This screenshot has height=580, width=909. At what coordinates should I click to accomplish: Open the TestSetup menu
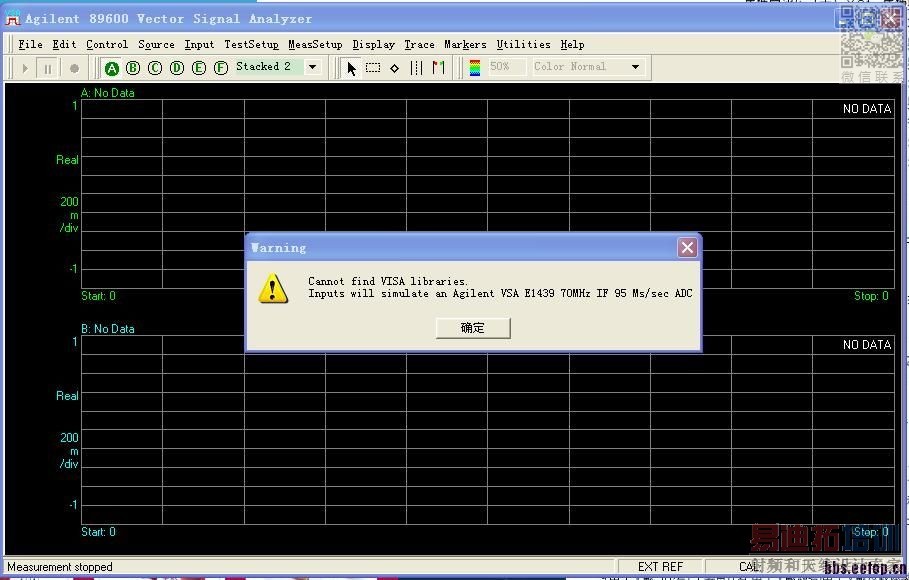(251, 45)
